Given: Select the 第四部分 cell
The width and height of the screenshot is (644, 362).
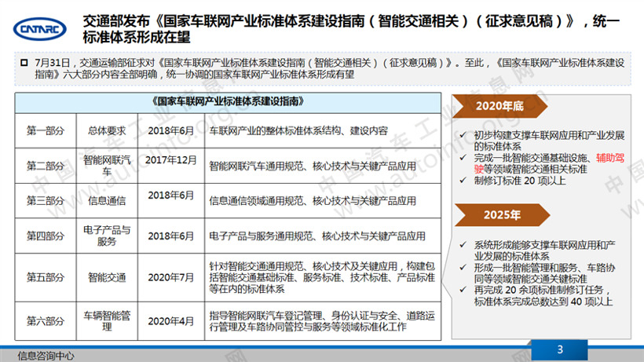Looking at the screenshot, I should (46, 236).
